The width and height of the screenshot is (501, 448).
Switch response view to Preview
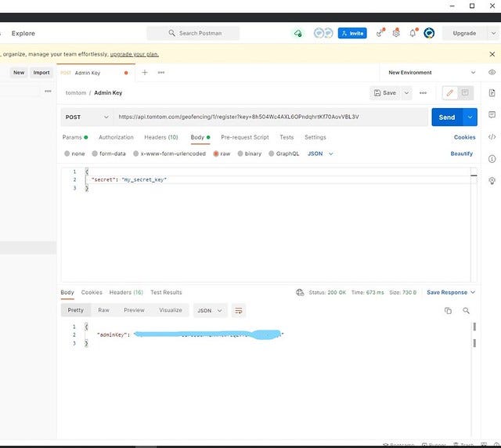pos(134,310)
